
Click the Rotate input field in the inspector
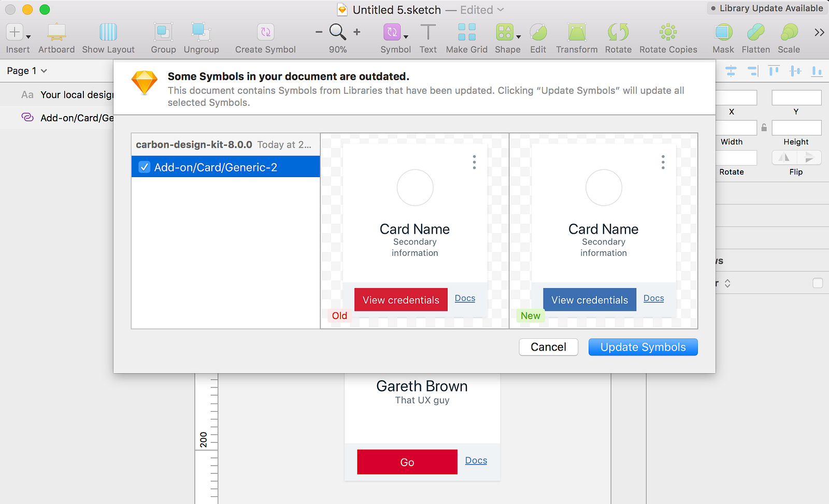pyautogui.click(x=736, y=157)
